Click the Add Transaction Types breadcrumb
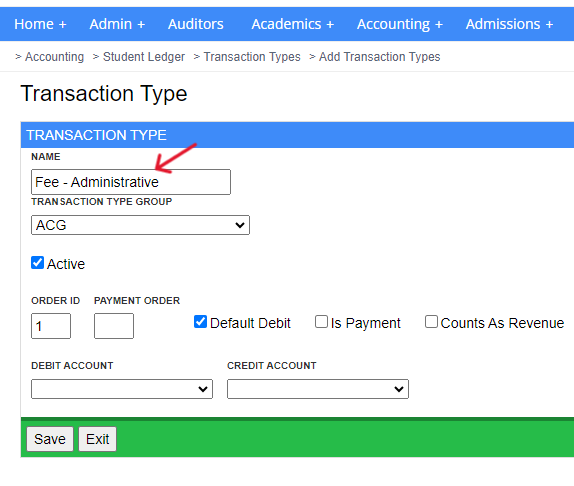Image resolution: width=574 pixels, height=486 pixels. point(380,57)
